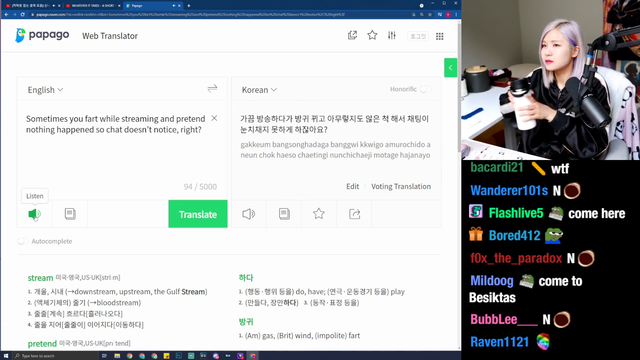Click username BubbLee___ in chat
The image size is (640, 360).
pos(504,319)
